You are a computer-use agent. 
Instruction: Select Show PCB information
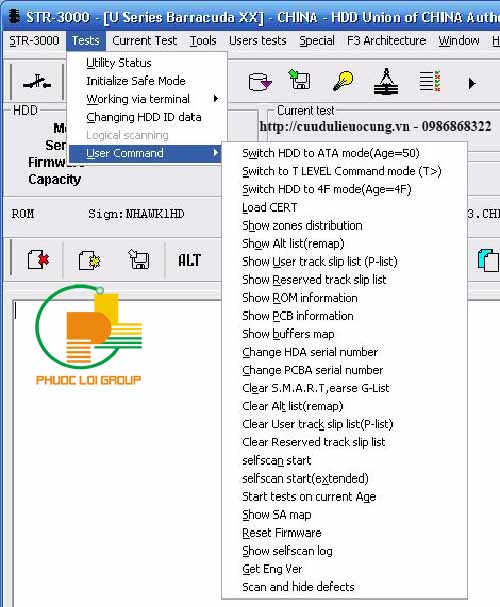(x=344, y=316)
